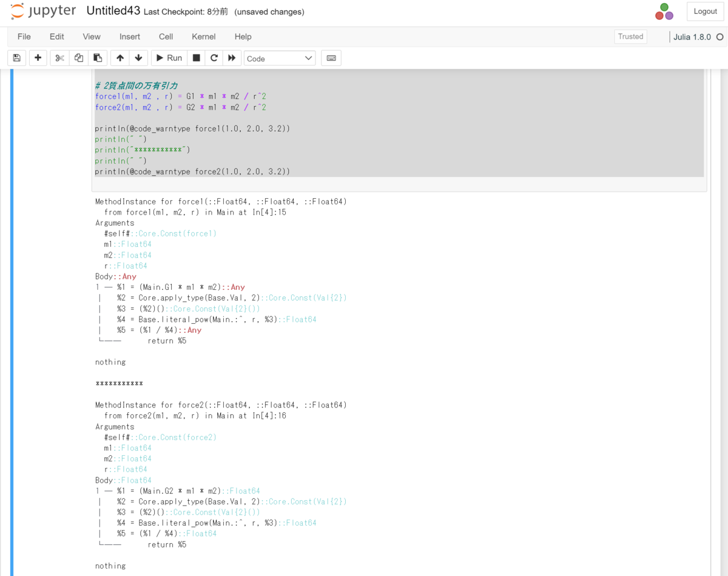This screenshot has width=728, height=576.
Task: Click the 'MethodInstance for force1' output line
Action: (x=221, y=202)
